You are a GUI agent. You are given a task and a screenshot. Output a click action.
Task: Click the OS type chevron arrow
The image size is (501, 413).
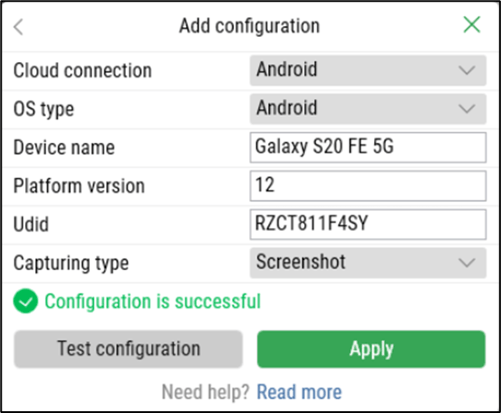pos(467,109)
